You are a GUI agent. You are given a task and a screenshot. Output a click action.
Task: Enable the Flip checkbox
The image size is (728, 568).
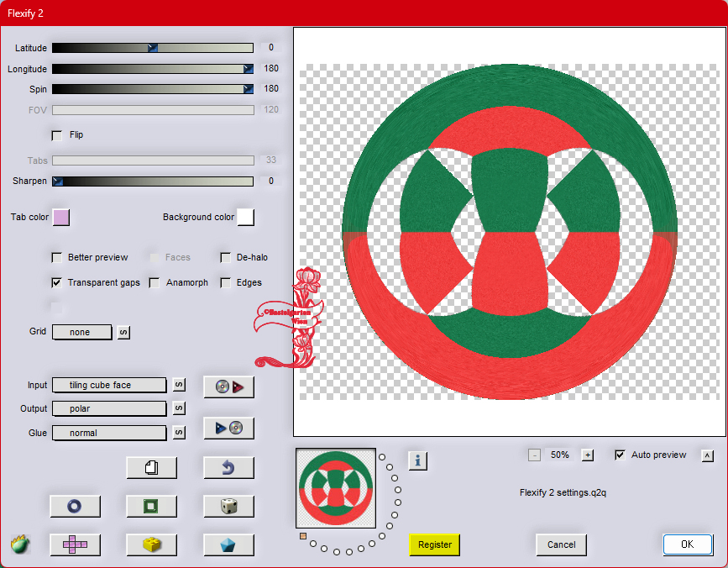tap(58, 135)
